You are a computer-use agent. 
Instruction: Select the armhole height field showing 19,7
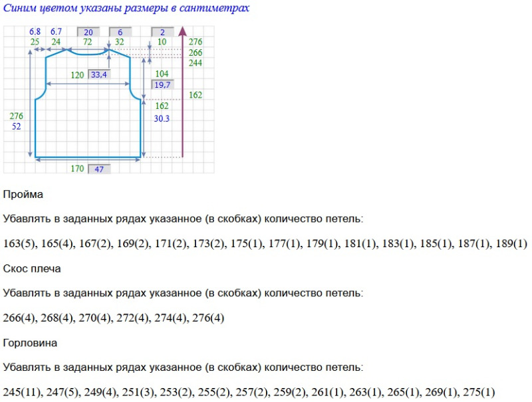(x=162, y=85)
